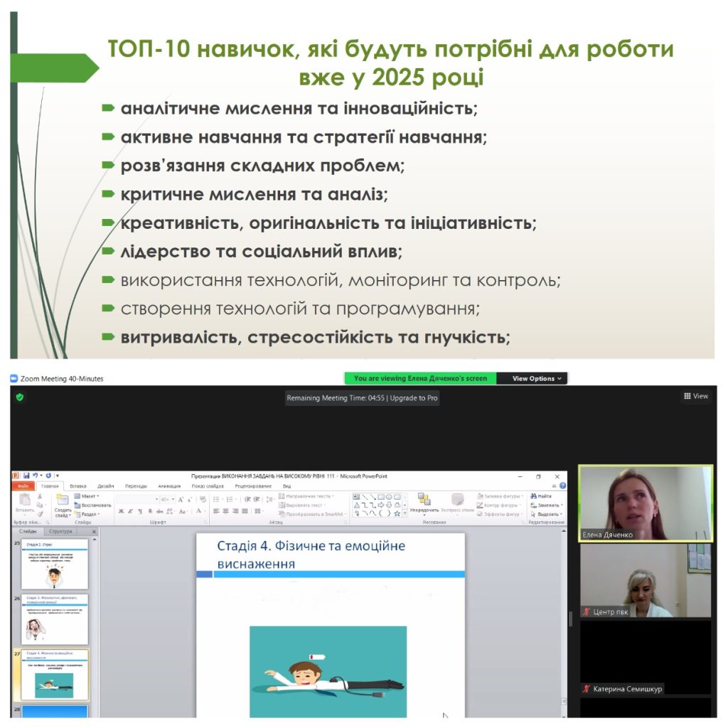
Task: Click the Undo arrow in PowerPoint title bar
Action: pyautogui.click(x=36, y=476)
